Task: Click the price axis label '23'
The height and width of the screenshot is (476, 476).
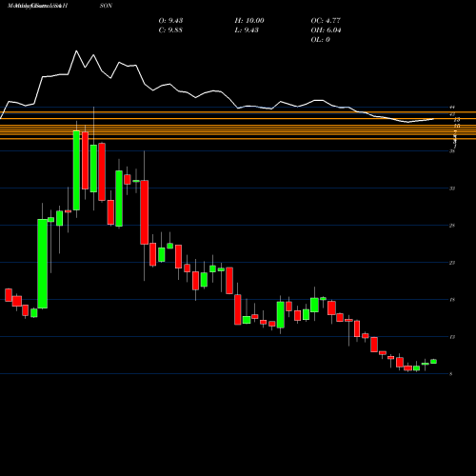Action: 452,263
